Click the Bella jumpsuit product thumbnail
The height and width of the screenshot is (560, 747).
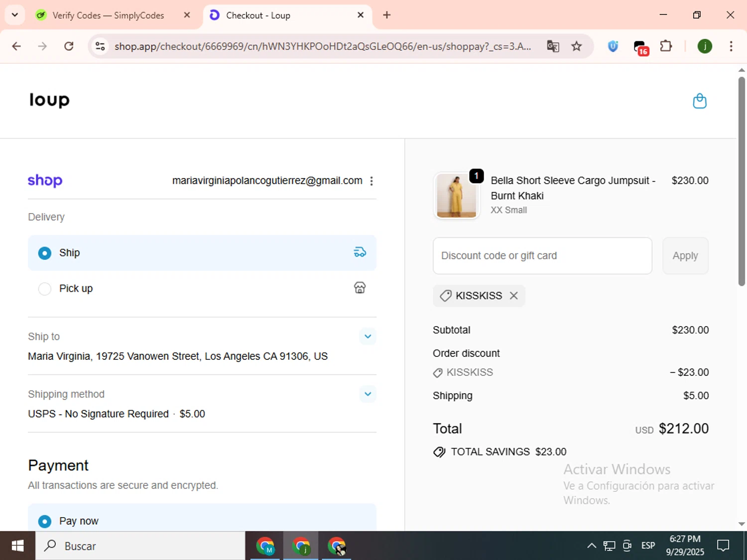coord(456,196)
